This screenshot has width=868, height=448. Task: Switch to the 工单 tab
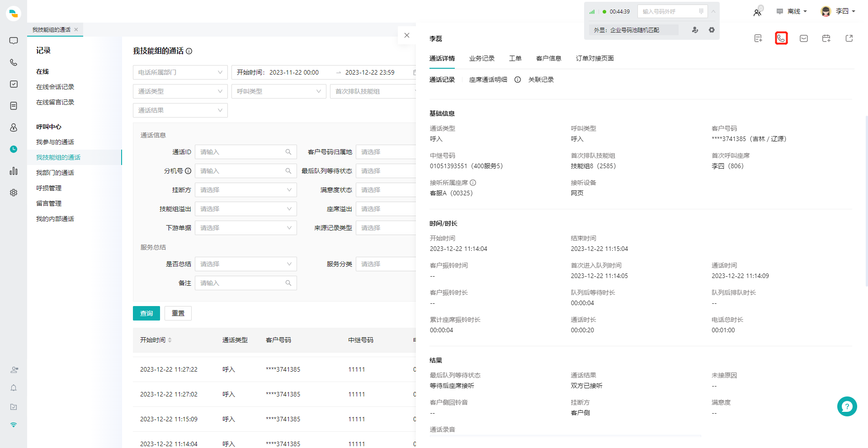tap(515, 58)
